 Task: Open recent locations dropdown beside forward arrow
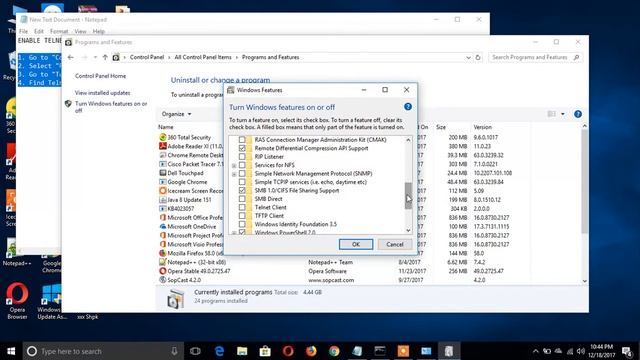pyautogui.click(x=95, y=58)
